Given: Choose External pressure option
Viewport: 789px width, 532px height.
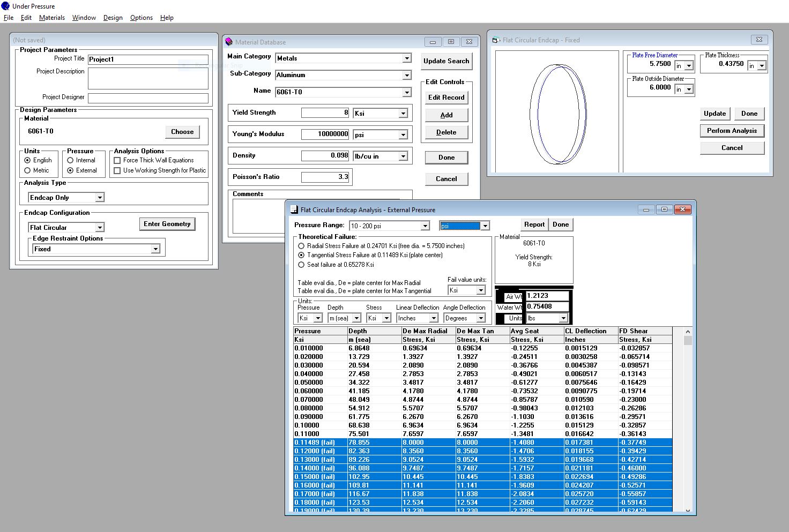Looking at the screenshot, I should [x=70, y=170].
